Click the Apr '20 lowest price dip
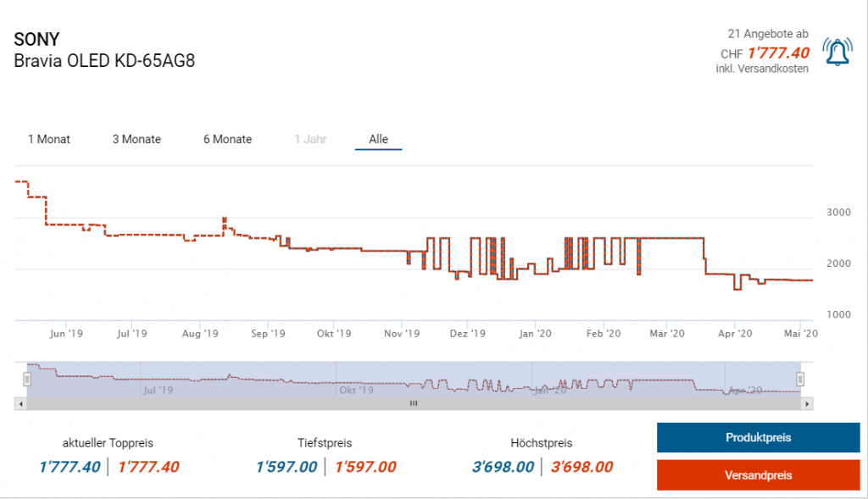 (x=737, y=289)
